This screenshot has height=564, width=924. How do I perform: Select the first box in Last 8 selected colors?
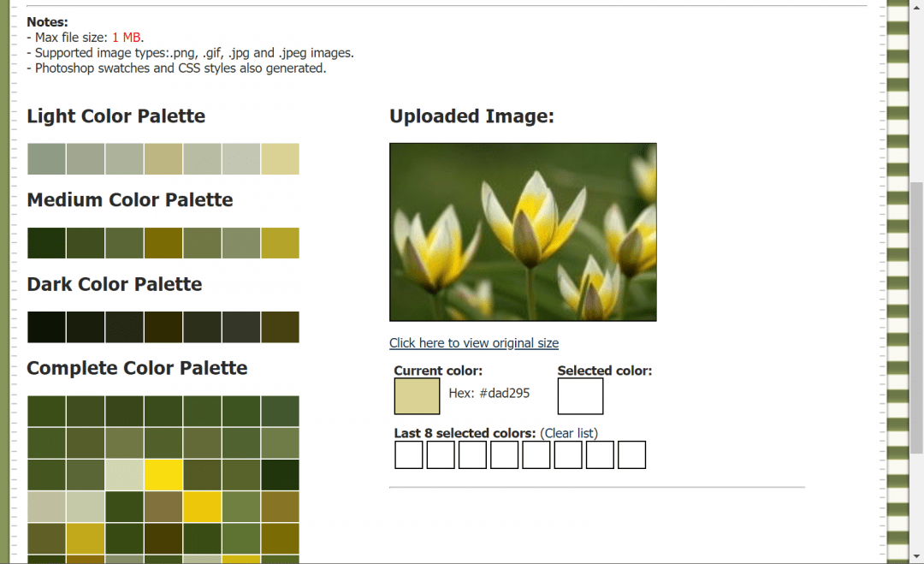(409, 454)
